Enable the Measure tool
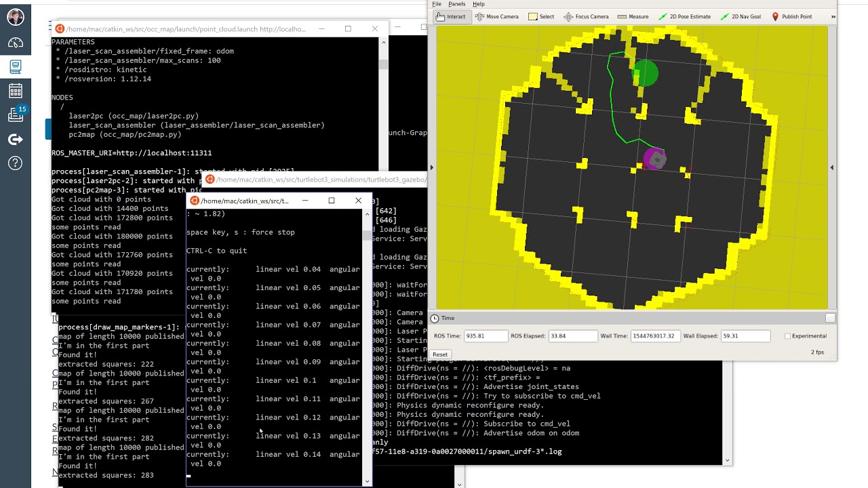This screenshot has height=488, width=868. tap(633, 16)
